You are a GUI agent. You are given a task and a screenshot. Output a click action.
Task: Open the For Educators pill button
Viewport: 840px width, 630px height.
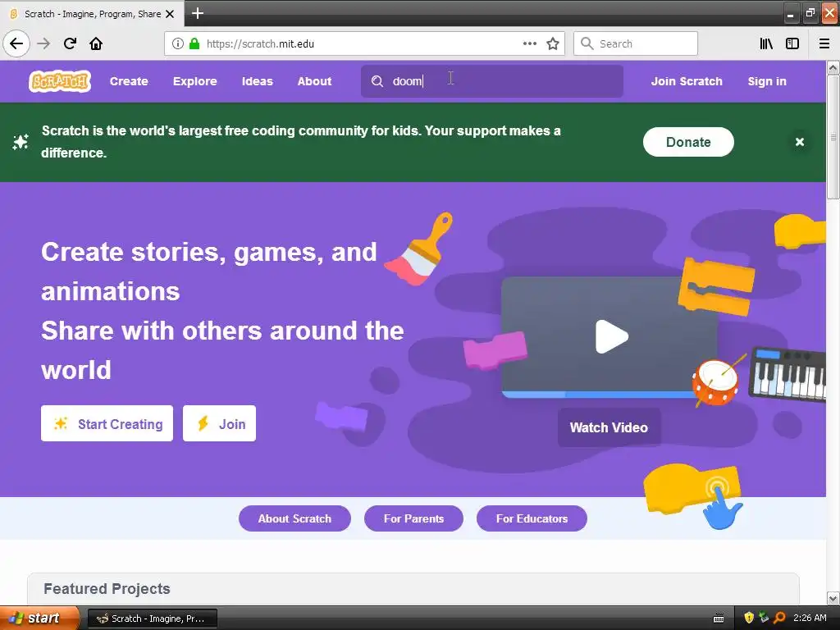tap(532, 518)
